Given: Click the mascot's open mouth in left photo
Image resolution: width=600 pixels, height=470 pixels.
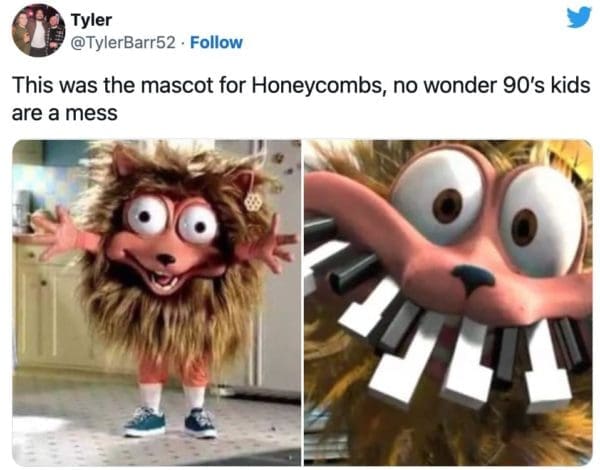Looking at the screenshot, I should tap(165, 280).
